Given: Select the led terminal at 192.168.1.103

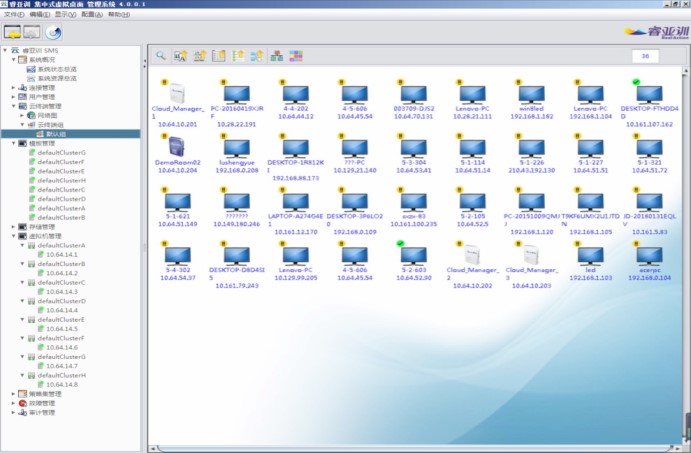Looking at the screenshot, I should [591, 256].
